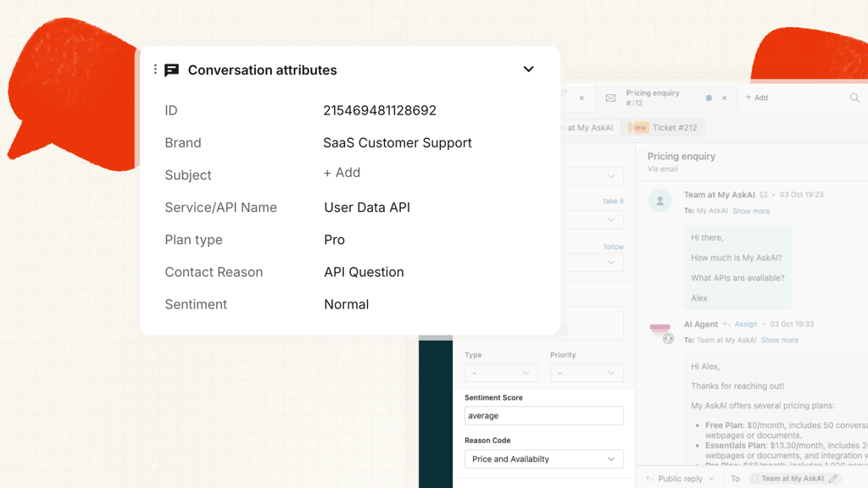
Task: Click the conversation chat bubble icon
Action: click(171, 69)
